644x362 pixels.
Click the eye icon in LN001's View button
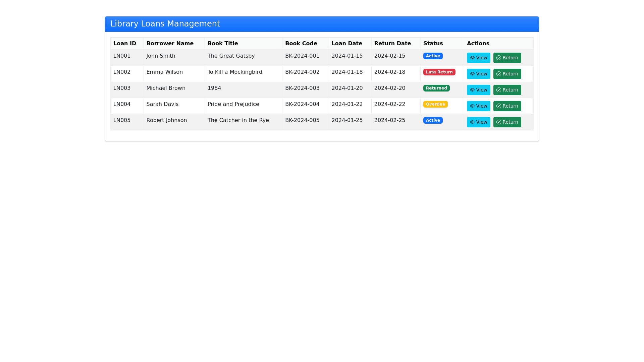(472, 58)
